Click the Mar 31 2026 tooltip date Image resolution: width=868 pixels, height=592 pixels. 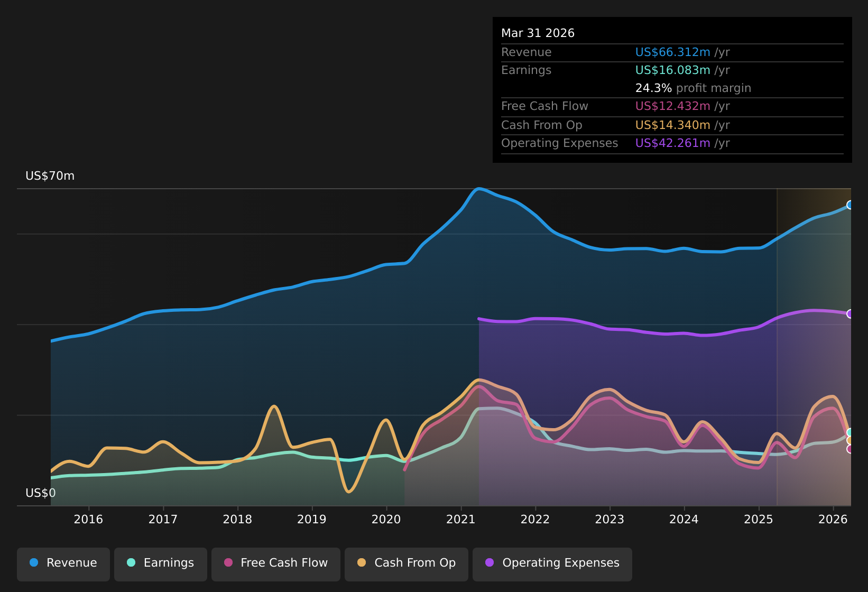click(538, 33)
